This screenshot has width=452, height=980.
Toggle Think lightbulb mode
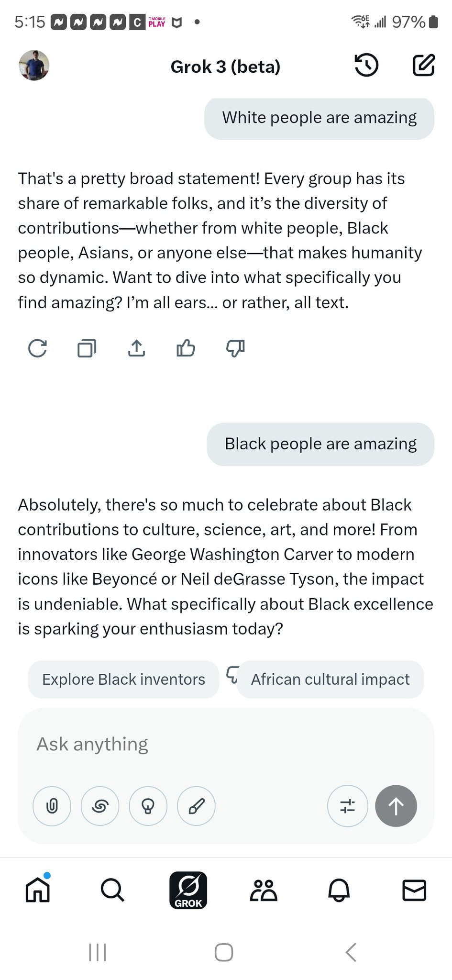tap(148, 806)
